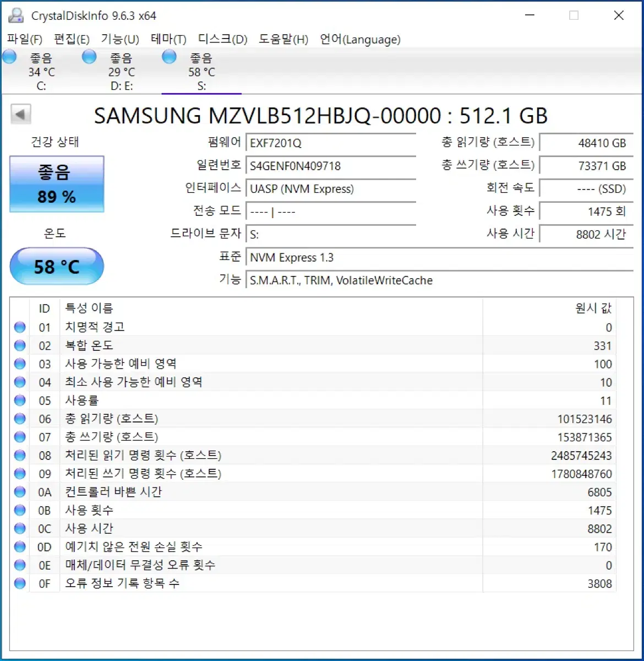This screenshot has width=644, height=661.
Task: Click the 일련번호 serial number field
Action: tap(331, 166)
